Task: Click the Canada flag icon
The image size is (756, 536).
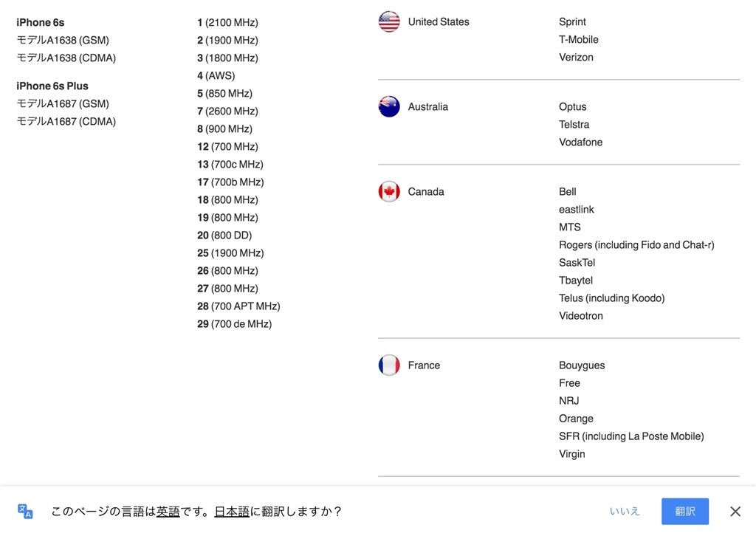Action: 389,191
